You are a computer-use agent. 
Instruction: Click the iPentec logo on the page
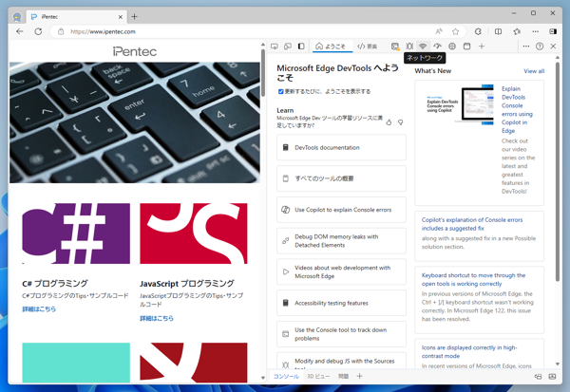(x=135, y=51)
